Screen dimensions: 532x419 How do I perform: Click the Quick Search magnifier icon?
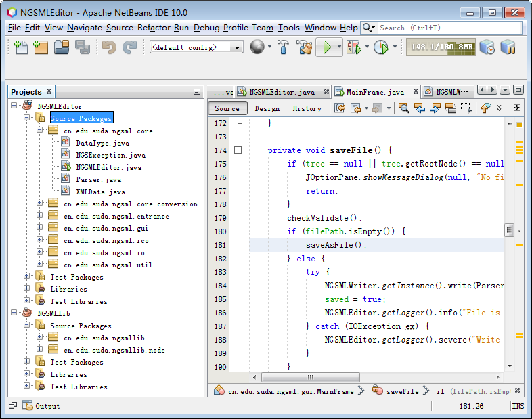coord(366,28)
